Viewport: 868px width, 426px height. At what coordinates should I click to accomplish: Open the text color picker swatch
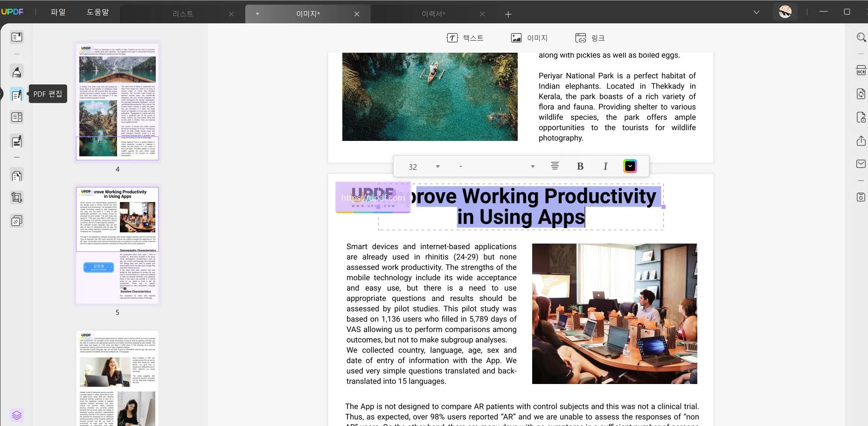pos(630,166)
